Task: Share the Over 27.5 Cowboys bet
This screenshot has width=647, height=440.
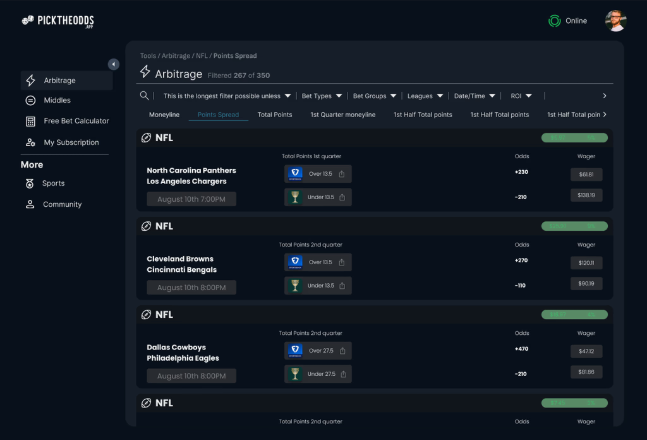Action: (x=342, y=351)
